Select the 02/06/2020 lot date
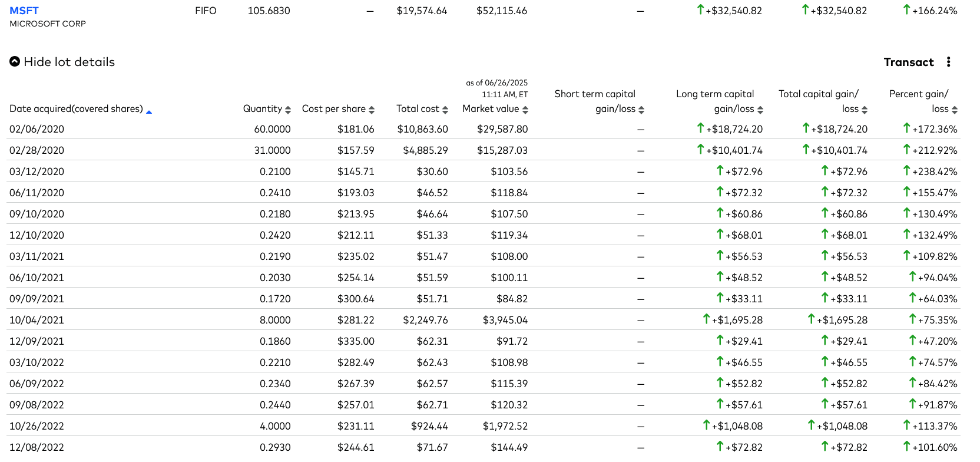Viewport: 980px width, 462px height. (37, 129)
